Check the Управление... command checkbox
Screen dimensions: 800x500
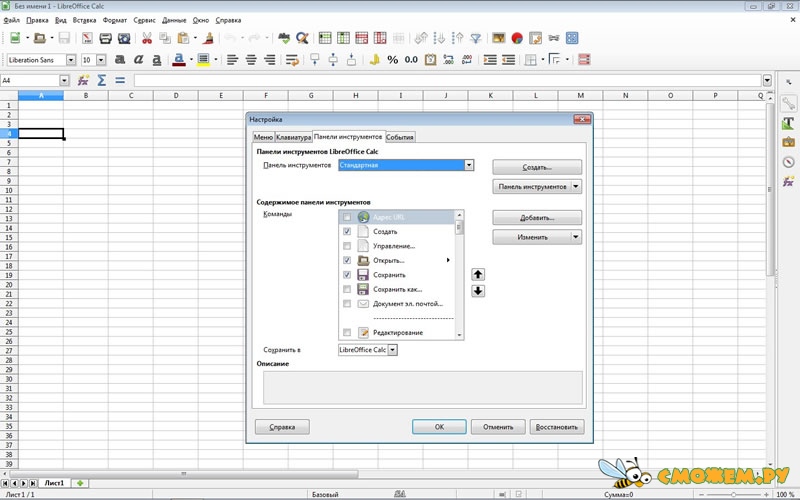coord(347,246)
